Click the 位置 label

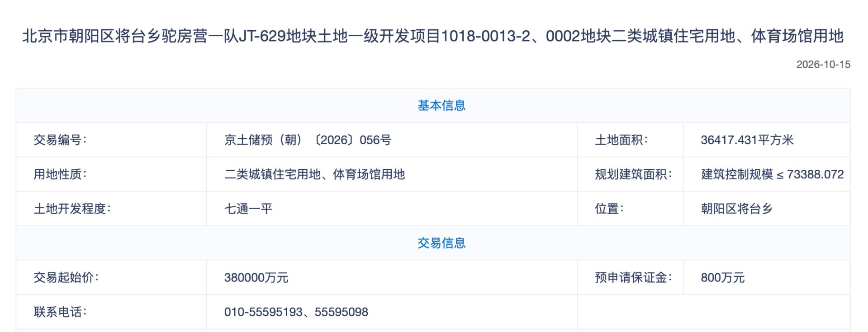point(609,209)
